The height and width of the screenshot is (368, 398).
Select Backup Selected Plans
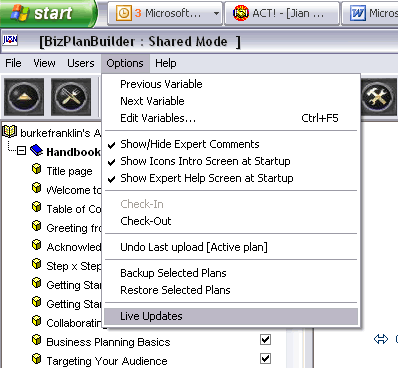[231, 273]
